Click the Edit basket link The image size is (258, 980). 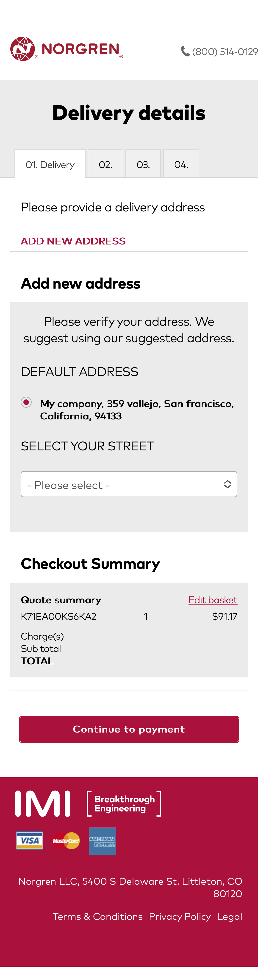(x=213, y=600)
